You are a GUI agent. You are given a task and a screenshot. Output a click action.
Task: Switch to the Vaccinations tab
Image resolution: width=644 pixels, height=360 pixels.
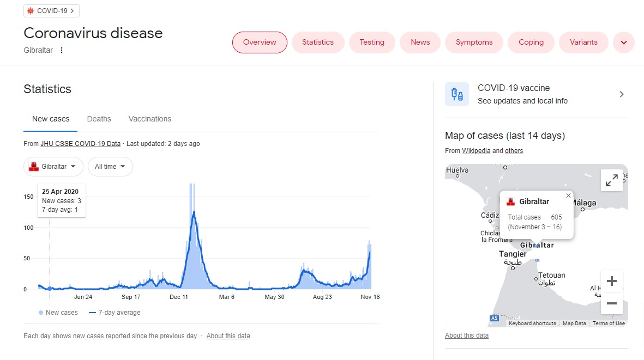click(x=150, y=119)
